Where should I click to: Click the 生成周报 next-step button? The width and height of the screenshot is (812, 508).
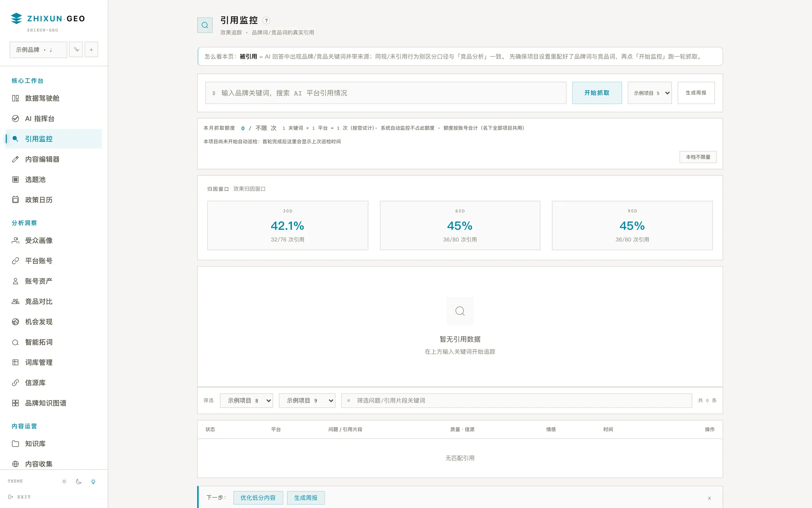click(x=306, y=498)
